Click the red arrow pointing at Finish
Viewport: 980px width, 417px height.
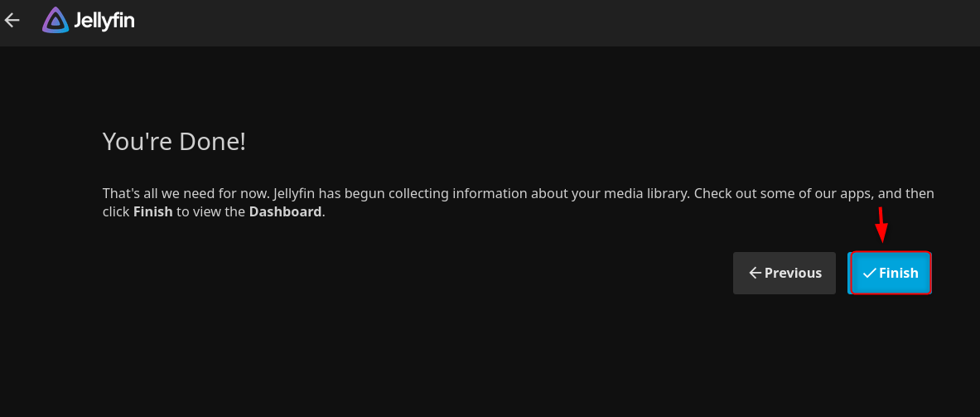882,225
